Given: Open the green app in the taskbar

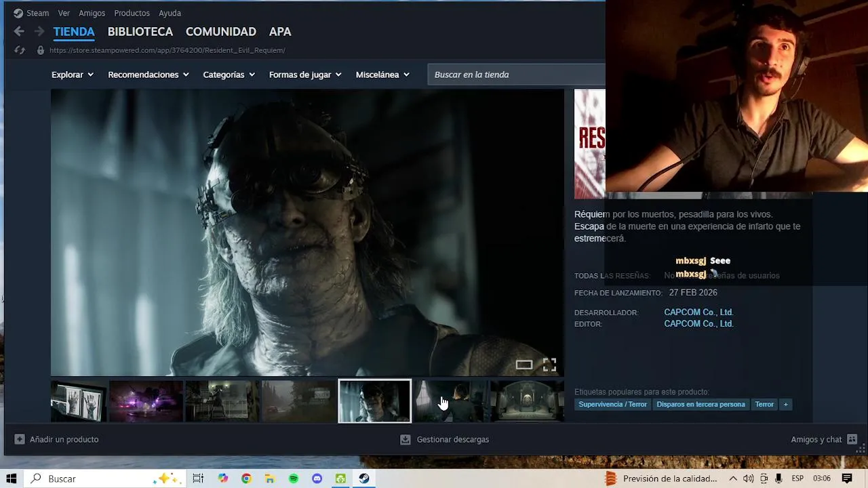Looking at the screenshot, I should tap(340, 479).
